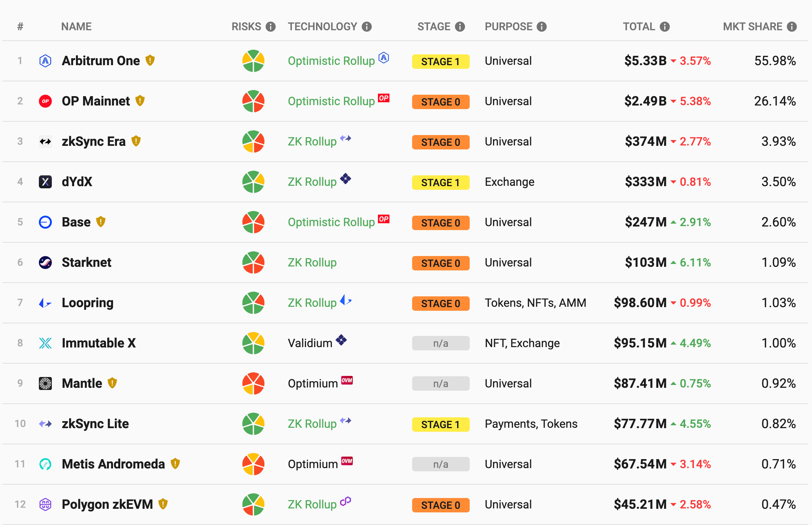Click the Base blue circle logo
812x525 pixels.
click(x=45, y=222)
